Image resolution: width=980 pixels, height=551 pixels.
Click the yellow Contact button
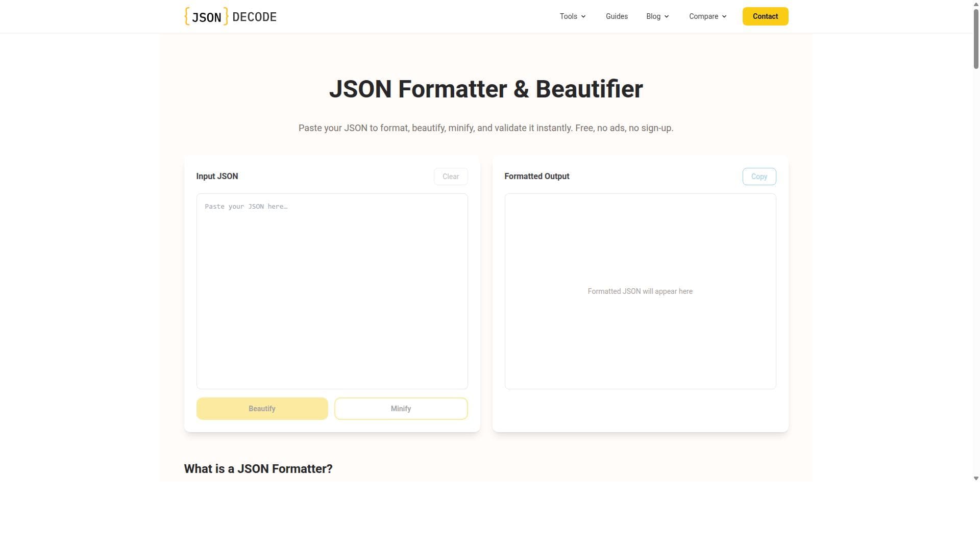pos(765,16)
